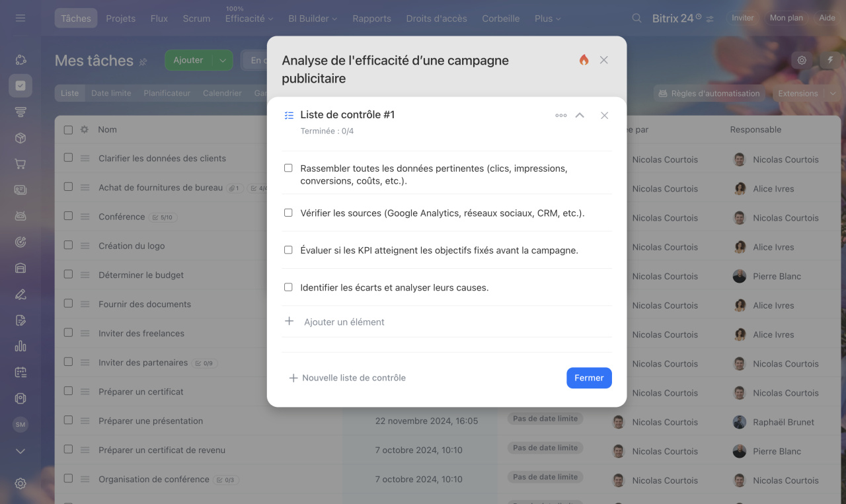Viewport: 846px width, 504px height.
Task: Open the 'Préparer une présentation' task
Action: click(x=151, y=421)
